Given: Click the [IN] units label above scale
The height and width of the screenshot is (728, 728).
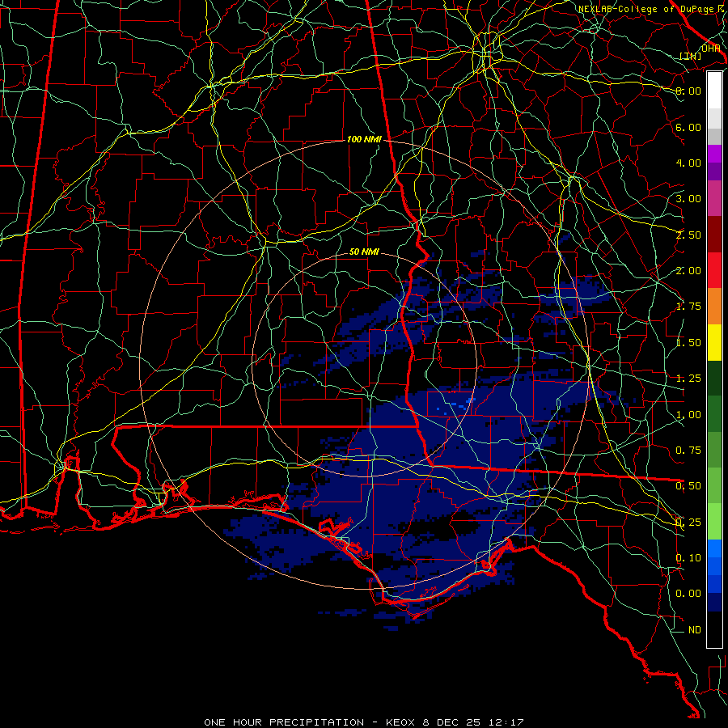Looking at the screenshot, I should [691, 56].
